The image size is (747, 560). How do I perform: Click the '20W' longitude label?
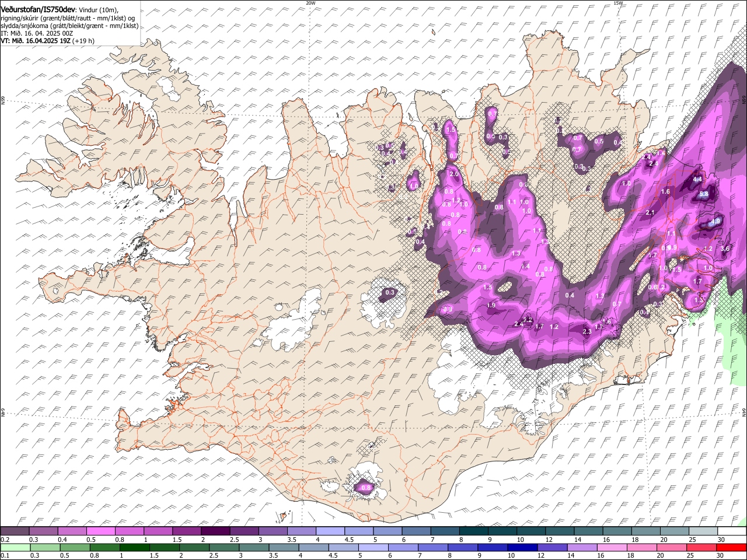pos(310,3)
